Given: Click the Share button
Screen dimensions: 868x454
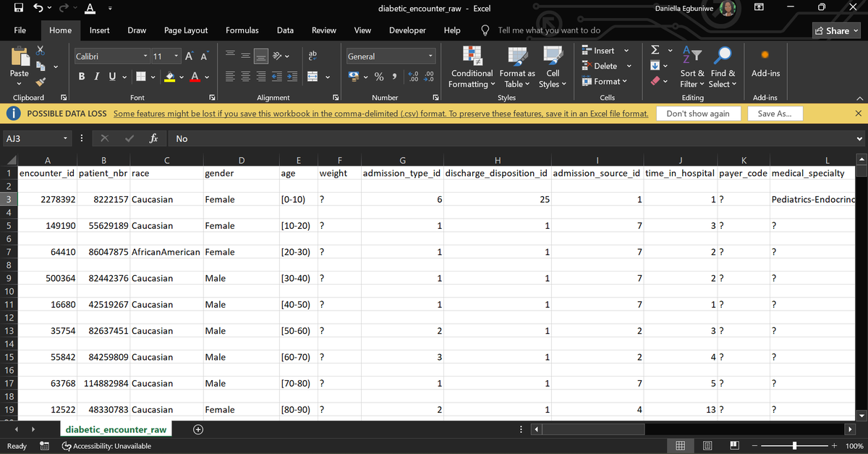Looking at the screenshot, I should [837, 30].
